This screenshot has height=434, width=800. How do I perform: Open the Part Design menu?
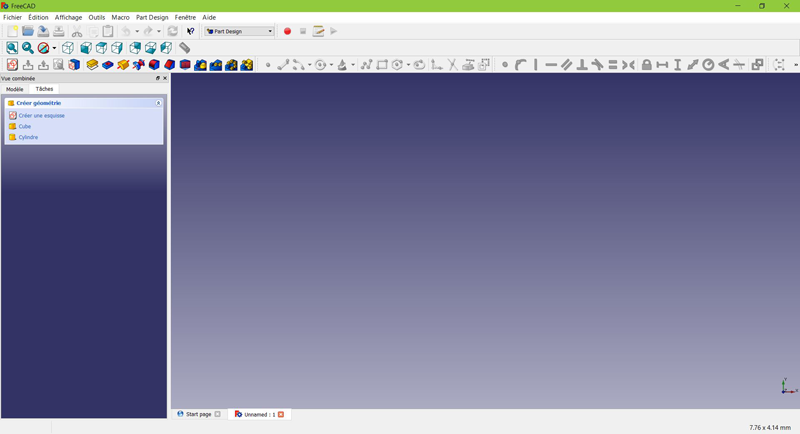[x=152, y=17]
